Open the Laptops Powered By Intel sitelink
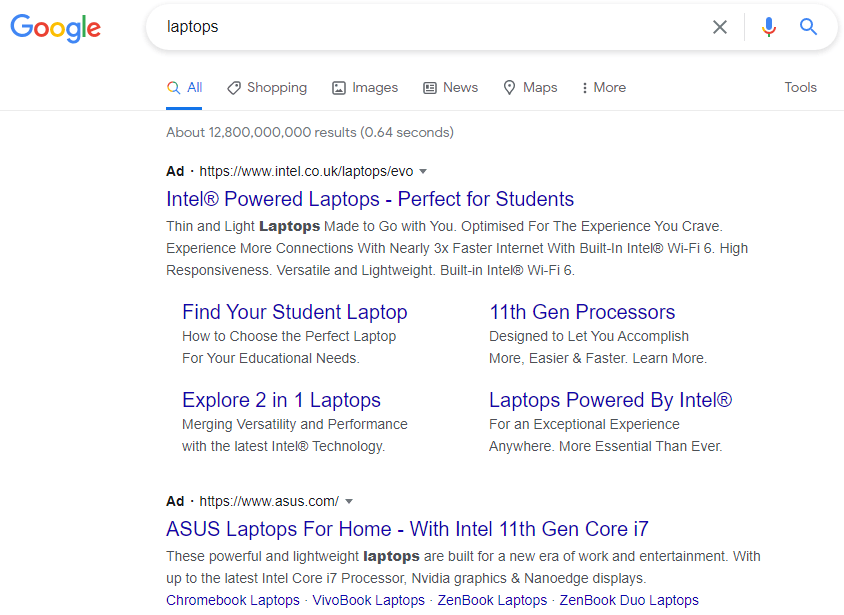 pyautogui.click(x=610, y=400)
